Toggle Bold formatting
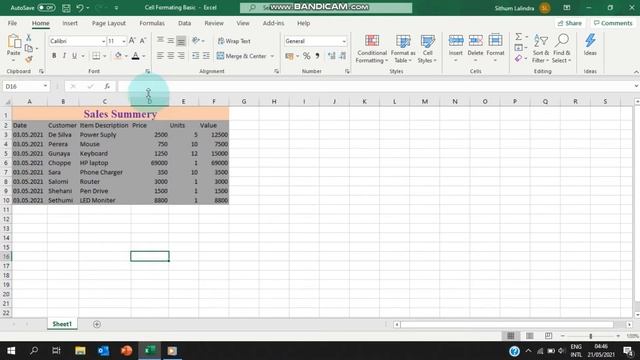 pyautogui.click(x=54, y=56)
